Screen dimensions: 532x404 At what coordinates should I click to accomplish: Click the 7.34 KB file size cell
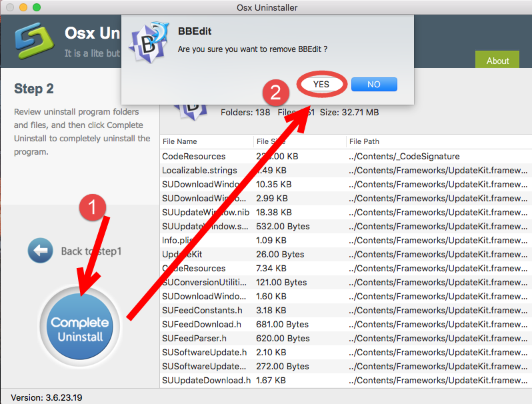click(271, 268)
